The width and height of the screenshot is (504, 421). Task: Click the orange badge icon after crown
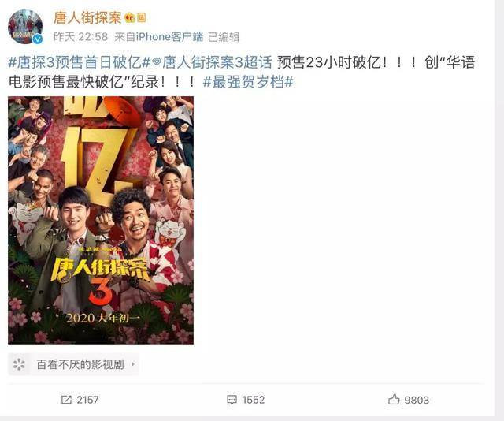point(142,17)
